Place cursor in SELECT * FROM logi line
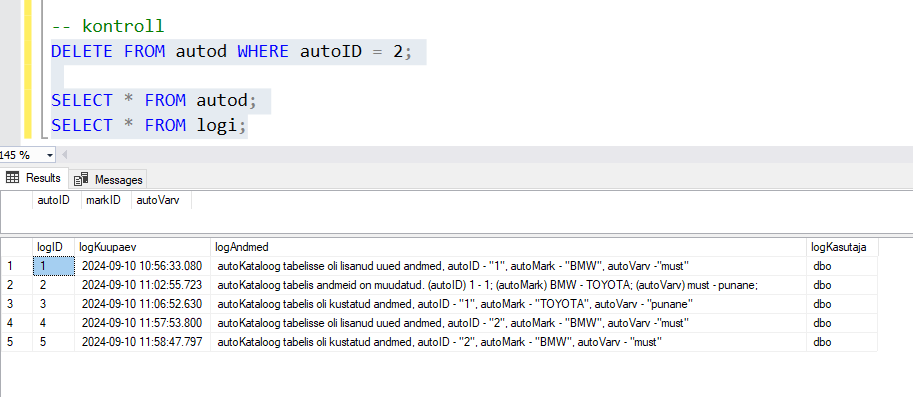Viewport: 913px width, 397px height. click(x=149, y=125)
